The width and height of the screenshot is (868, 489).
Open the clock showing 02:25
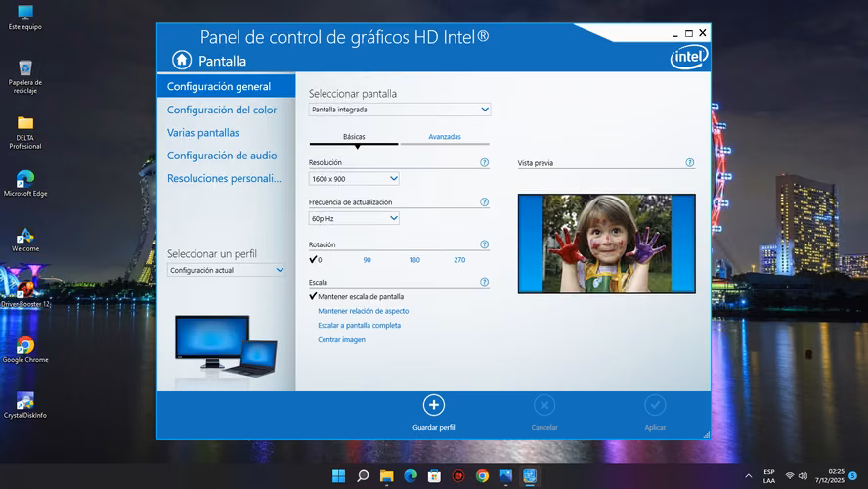(830, 476)
